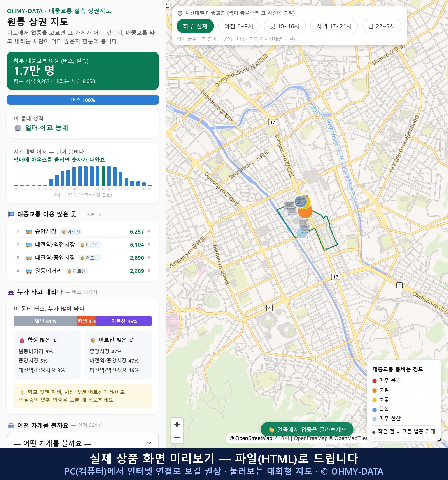
Task: Click the chart bar for hour 10
Action: pos(74,176)
